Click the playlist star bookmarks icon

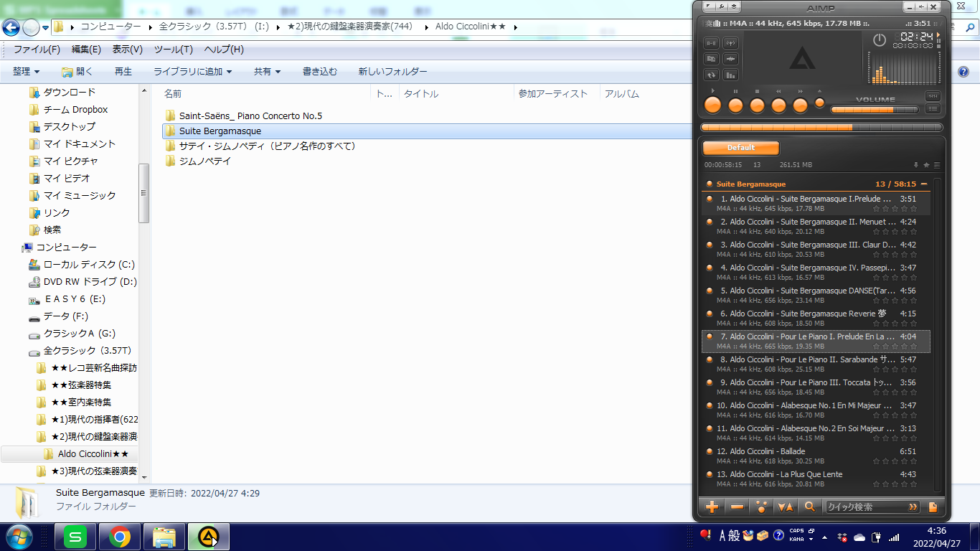click(926, 165)
